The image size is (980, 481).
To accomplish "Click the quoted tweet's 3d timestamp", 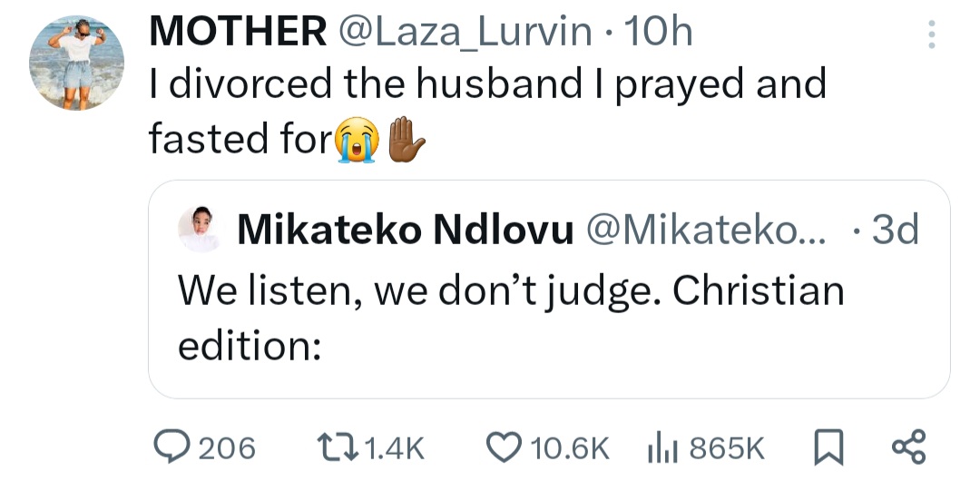I will 894,231.
